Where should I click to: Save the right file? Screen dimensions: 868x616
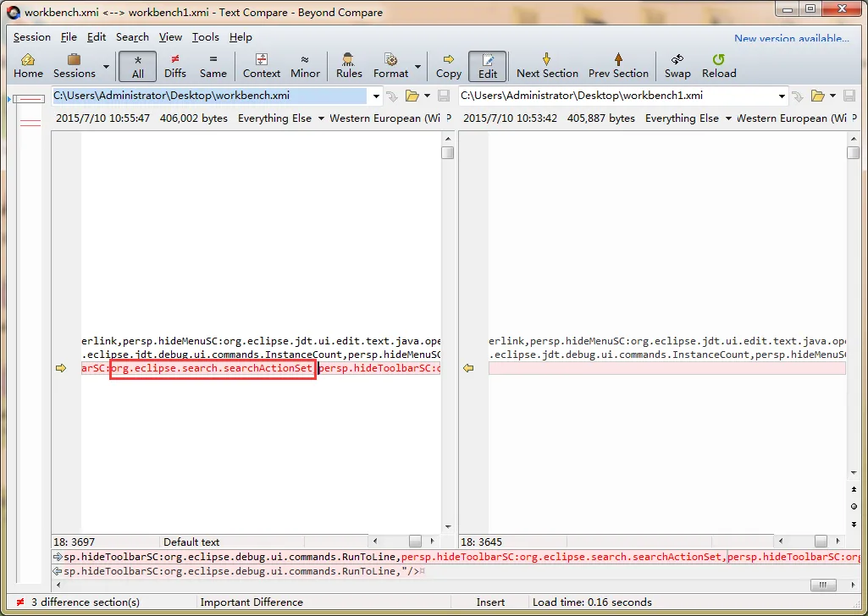click(849, 96)
